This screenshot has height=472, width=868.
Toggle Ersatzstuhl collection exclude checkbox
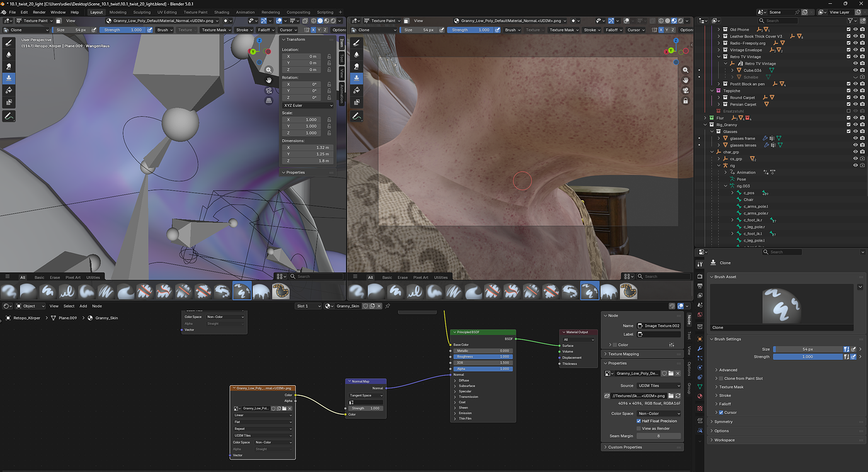coord(849,111)
